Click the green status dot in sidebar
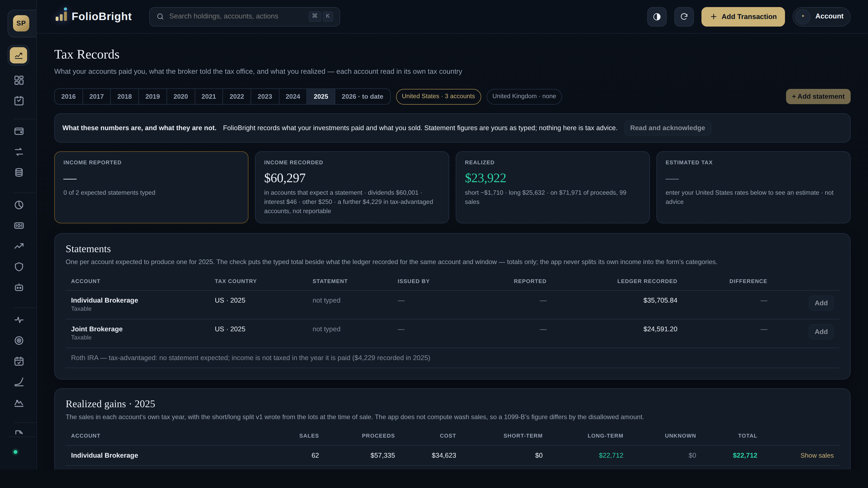The height and width of the screenshot is (488, 868). [15, 452]
